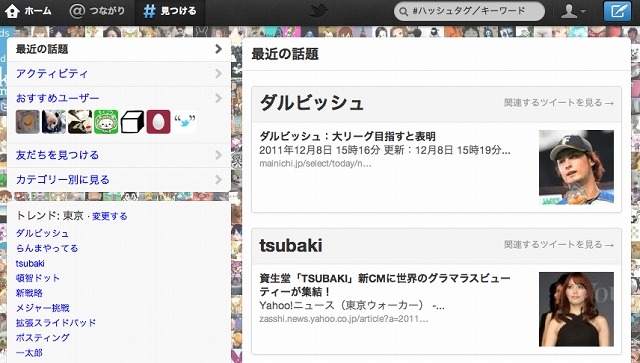
Task: Select the panda suggested user avatar
Action: (x=54, y=122)
